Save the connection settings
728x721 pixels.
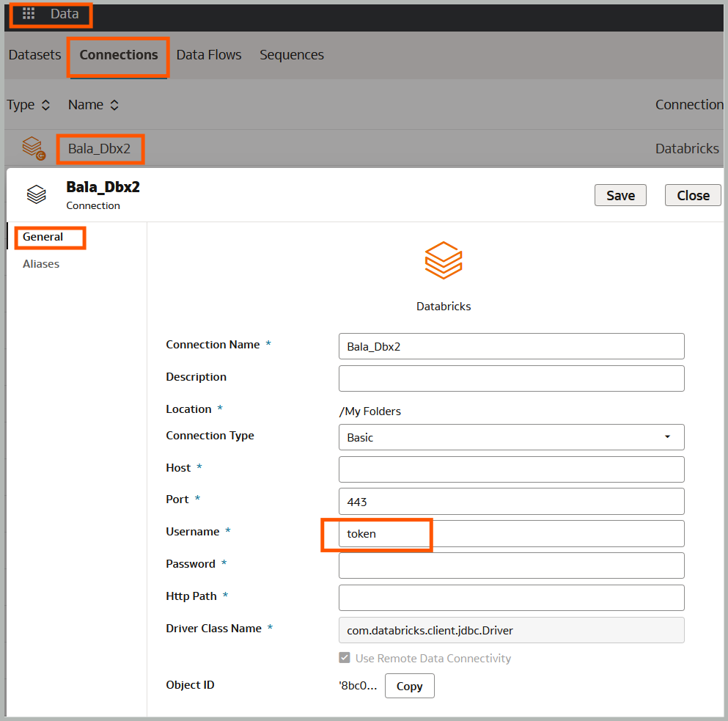coord(620,195)
